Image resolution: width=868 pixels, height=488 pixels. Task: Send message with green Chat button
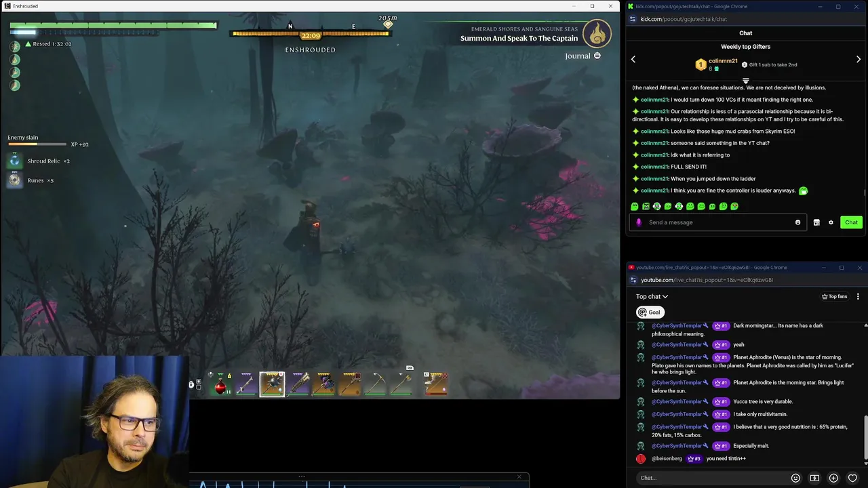coord(851,222)
